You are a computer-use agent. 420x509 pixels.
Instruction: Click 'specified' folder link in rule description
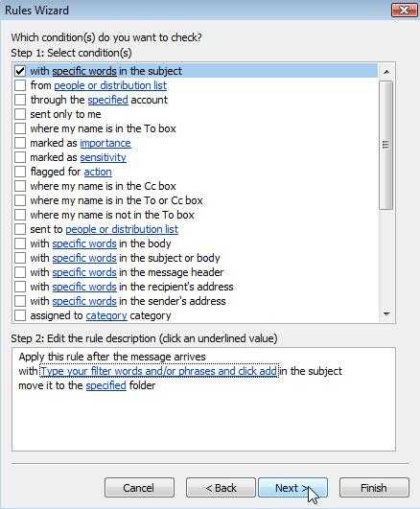point(105,385)
